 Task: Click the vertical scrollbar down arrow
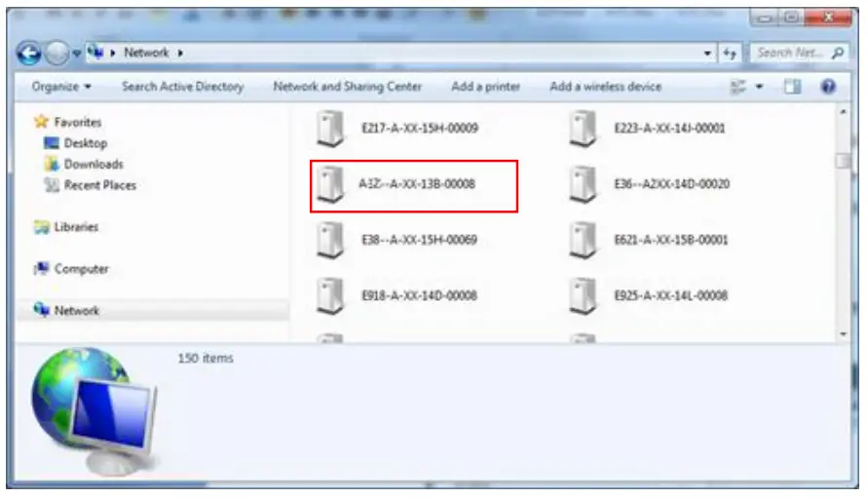pyautogui.click(x=843, y=334)
